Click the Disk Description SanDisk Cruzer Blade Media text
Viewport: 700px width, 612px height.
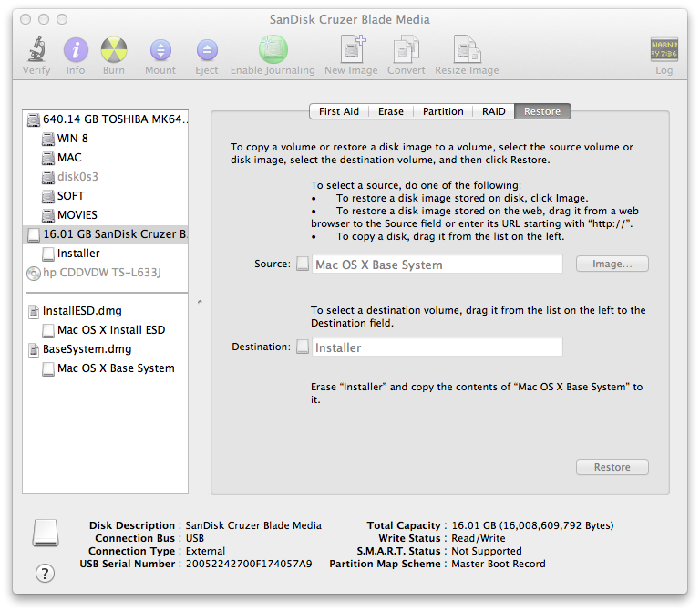pos(253,525)
